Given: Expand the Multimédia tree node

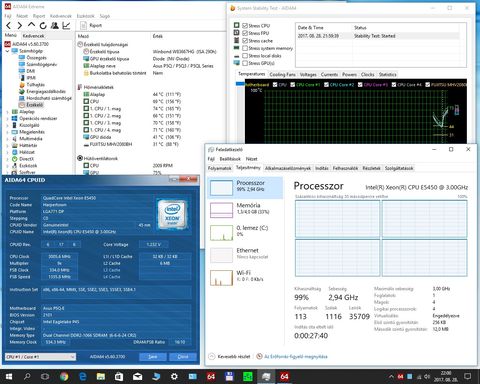Looking at the screenshot, I should click(x=7, y=139).
